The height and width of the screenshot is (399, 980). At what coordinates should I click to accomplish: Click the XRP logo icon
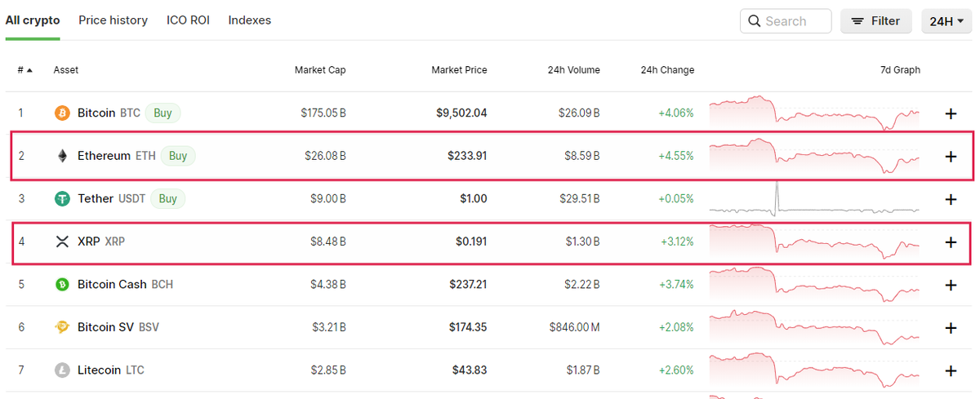[x=62, y=242]
